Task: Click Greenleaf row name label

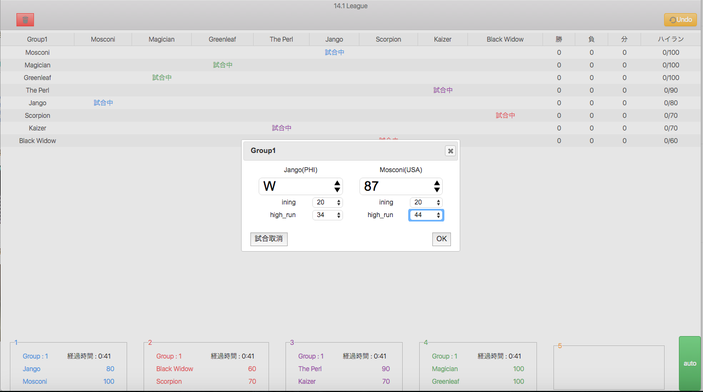Action: tap(37, 78)
